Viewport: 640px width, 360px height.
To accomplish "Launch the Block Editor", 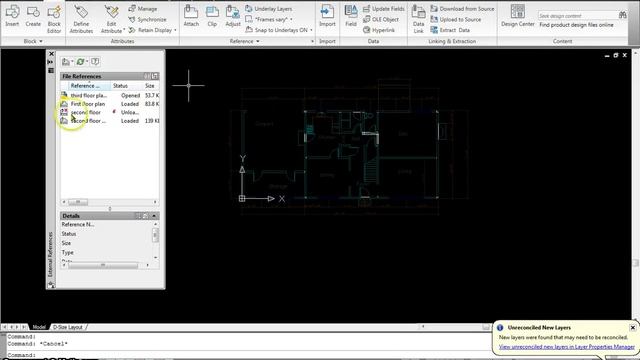I will pyautogui.click(x=54, y=19).
